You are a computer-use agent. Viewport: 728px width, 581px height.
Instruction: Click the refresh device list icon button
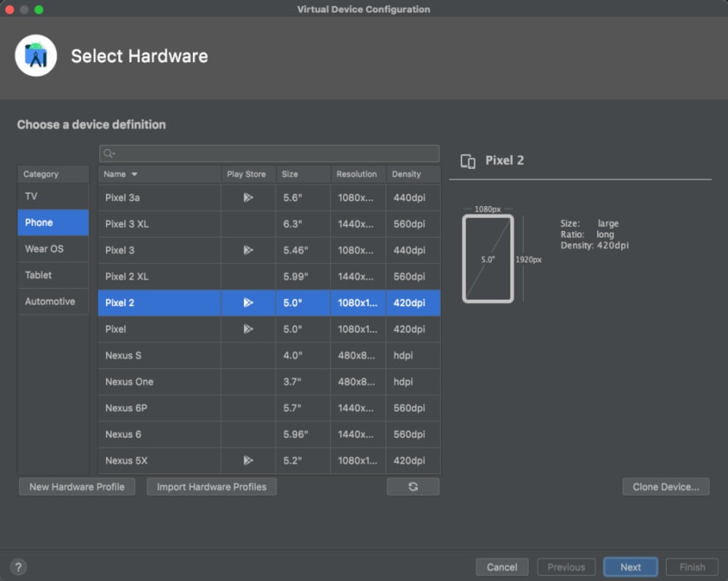pyautogui.click(x=413, y=487)
